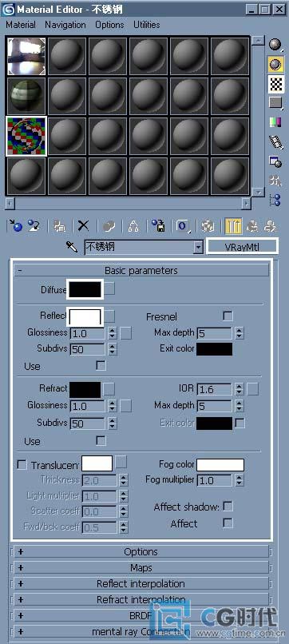
Task: Open the Options menu in the menu bar
Action: [x=109, y=25]
